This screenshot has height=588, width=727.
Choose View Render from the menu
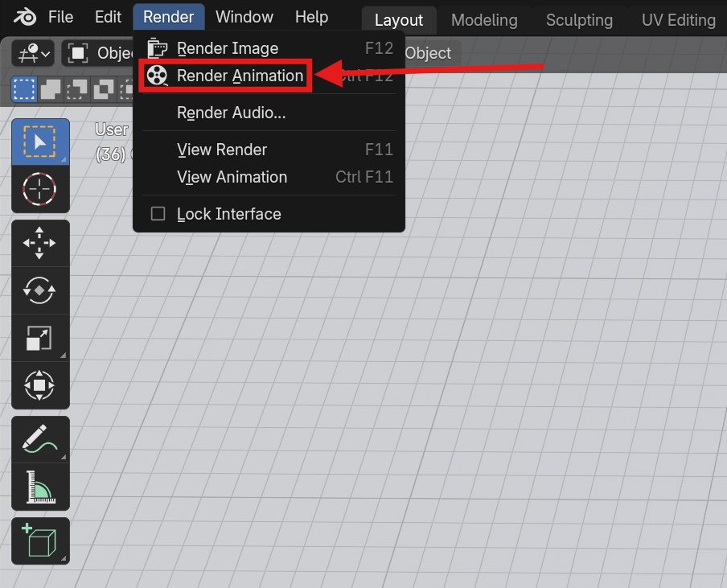269,150
